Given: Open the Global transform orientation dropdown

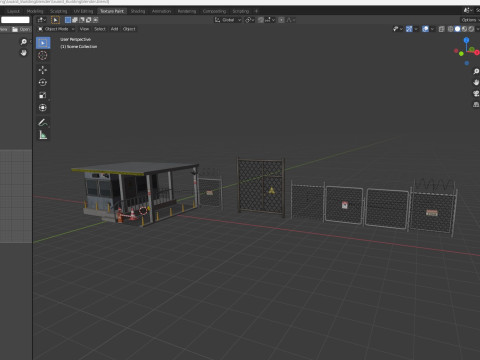Looking at the screenshot, I should pyautogui.click(x=228, y=20).
